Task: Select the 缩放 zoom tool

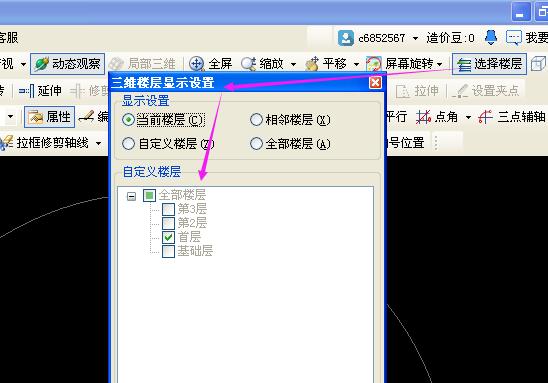Action: tap(263, 64)
